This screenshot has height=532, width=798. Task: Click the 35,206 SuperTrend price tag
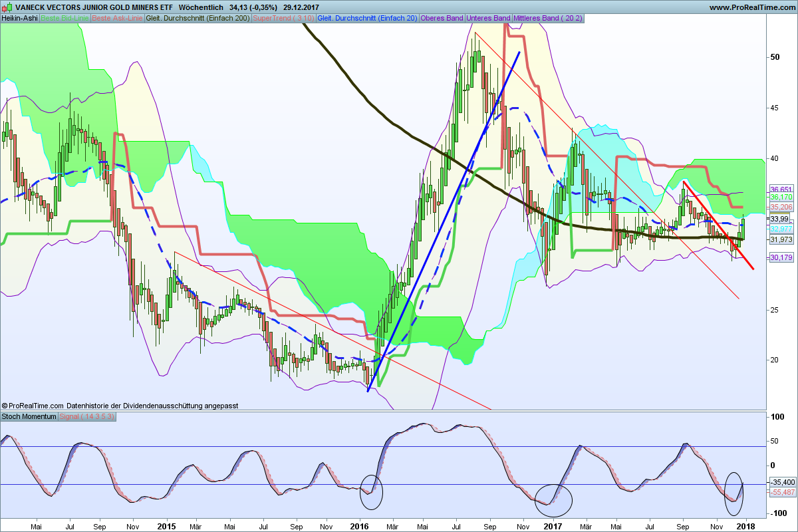(x=781, y=207)
